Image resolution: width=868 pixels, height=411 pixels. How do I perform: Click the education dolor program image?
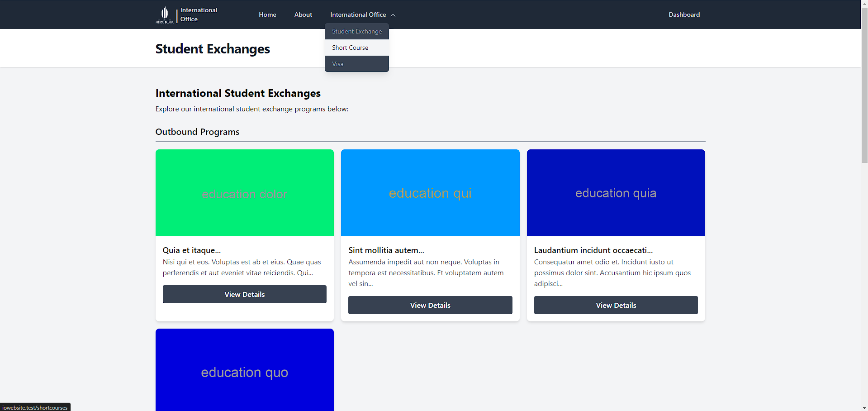pos(244,192)
